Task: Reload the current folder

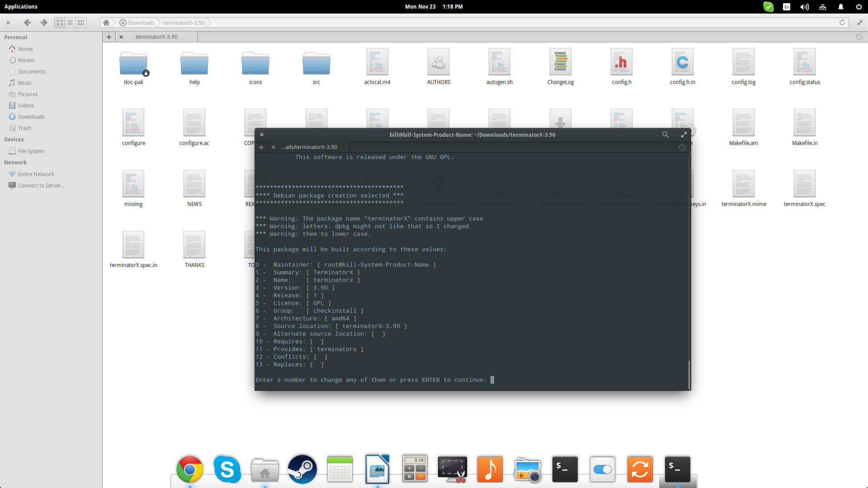Action: coord(842,23)
